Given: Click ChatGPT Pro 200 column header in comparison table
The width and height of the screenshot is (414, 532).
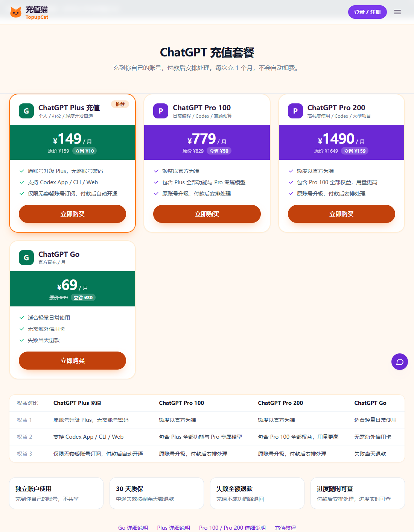Looking at the screenshot, I should point(280,403).
